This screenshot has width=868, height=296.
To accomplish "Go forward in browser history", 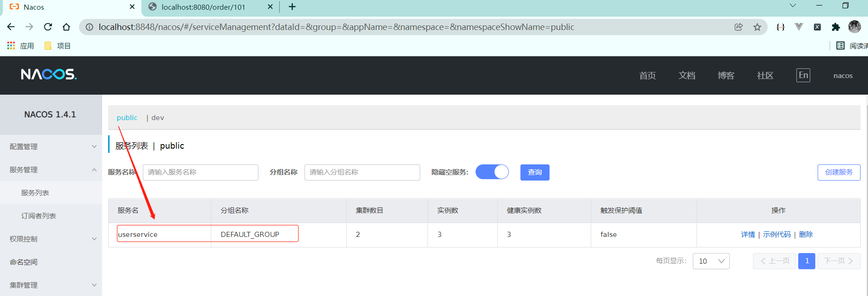I will tap(29, 27).
